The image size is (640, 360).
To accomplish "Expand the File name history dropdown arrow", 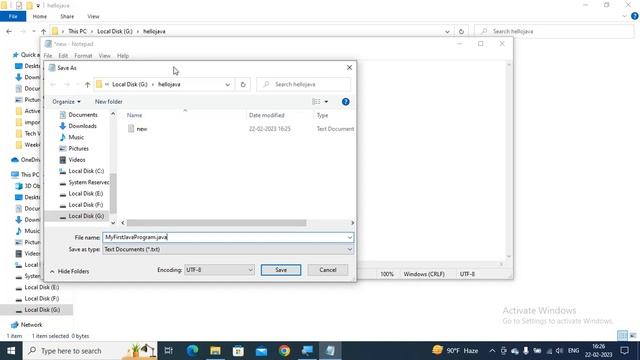I will point(350,238).
